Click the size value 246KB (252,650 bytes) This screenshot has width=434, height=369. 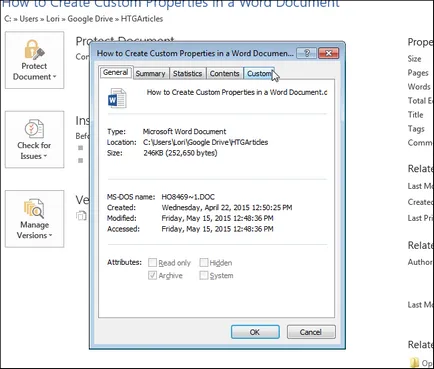coord(180,153)
